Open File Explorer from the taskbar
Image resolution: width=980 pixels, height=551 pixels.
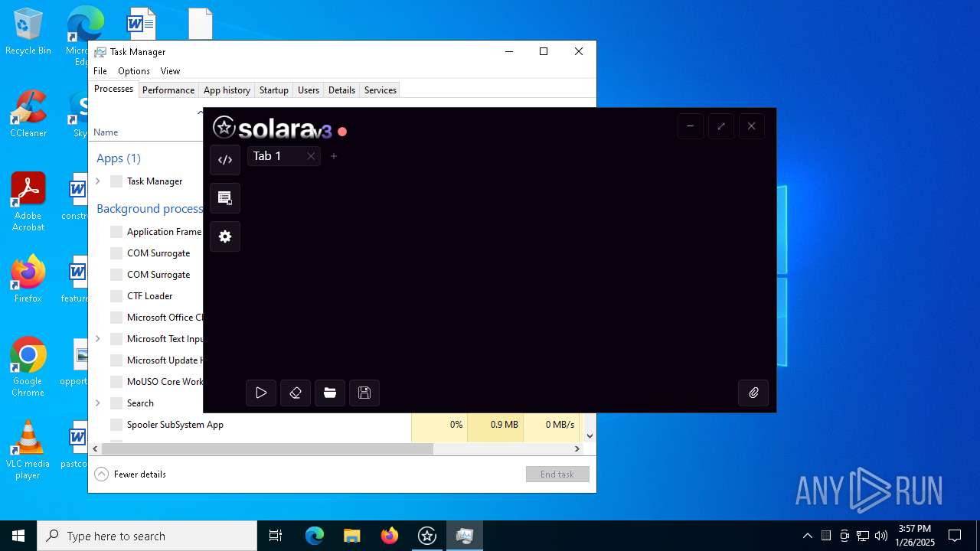point(351,536)
